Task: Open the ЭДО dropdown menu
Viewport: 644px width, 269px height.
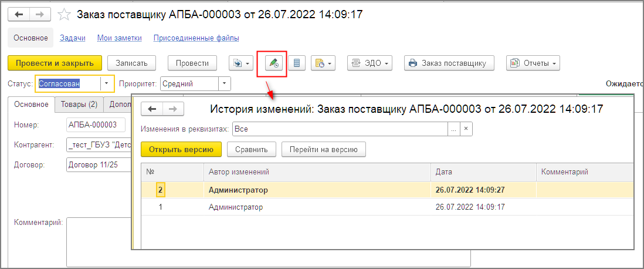Action: pyautogui.click(x=370, y=63)
